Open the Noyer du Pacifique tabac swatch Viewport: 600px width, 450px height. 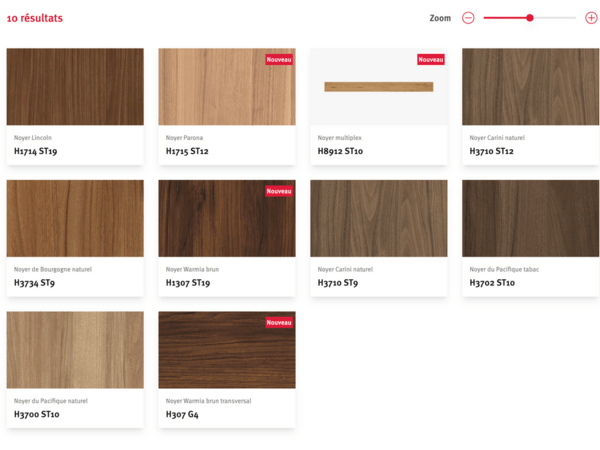[x=530, y=218]
